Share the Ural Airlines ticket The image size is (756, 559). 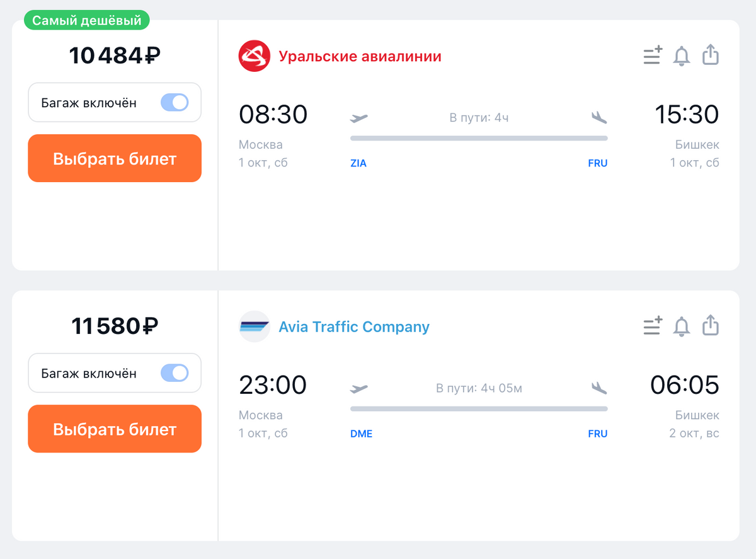710,55
